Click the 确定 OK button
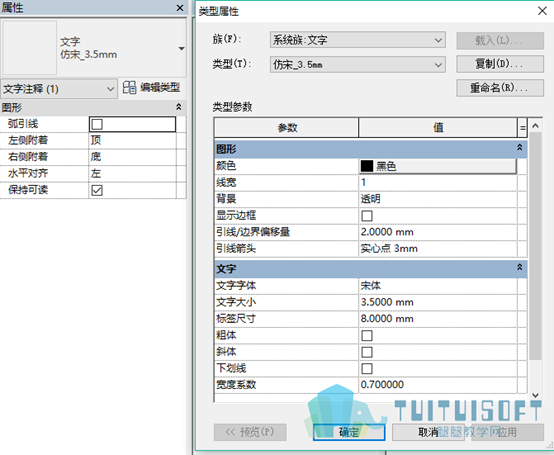Viewport: 554px width, 455px height. click(349, 432)
